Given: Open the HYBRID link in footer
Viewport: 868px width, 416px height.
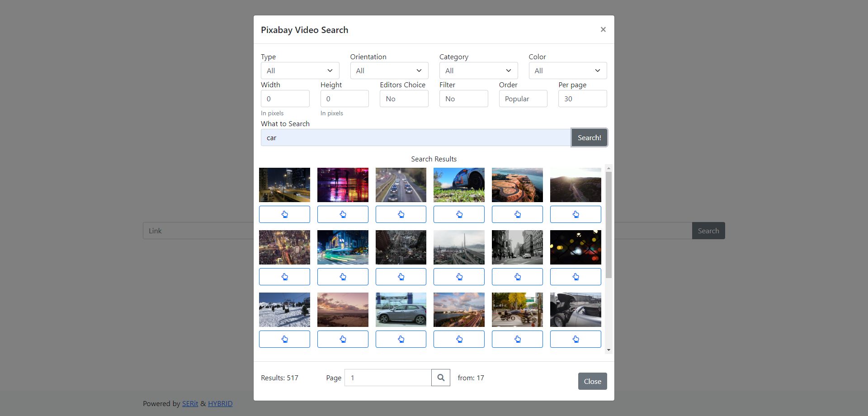Looking at the screenshot, I should coord(220,403).
